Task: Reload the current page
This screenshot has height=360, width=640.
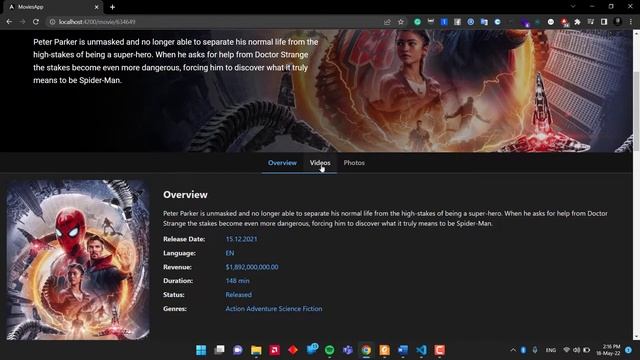Action: point(36,22)
